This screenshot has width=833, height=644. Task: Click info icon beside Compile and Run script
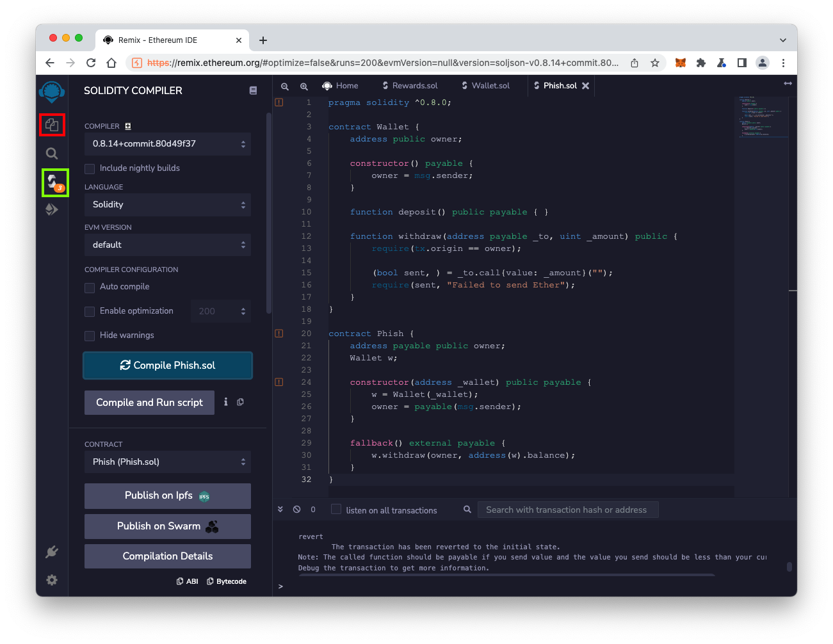[x=225, y=402]
